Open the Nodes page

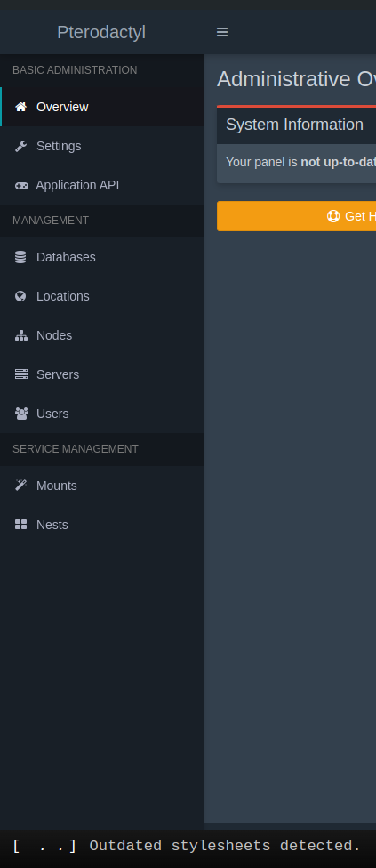tap(101, 335)
